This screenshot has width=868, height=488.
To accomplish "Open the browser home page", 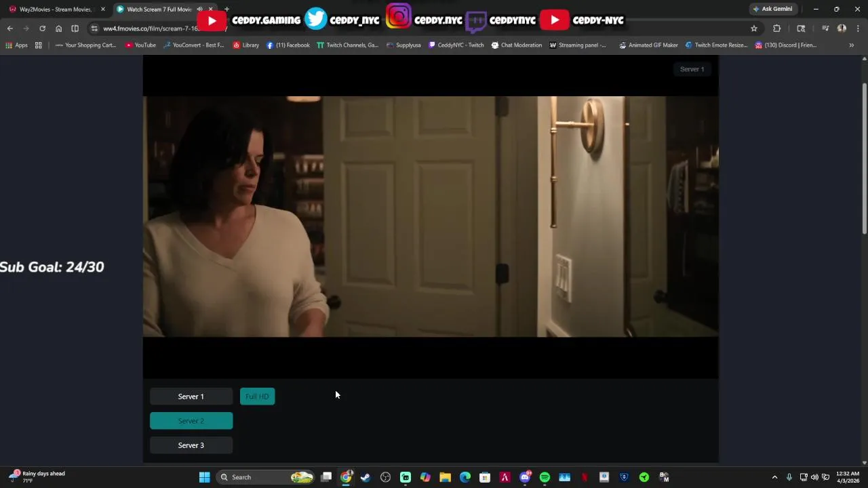I will (x=58, y=28).
